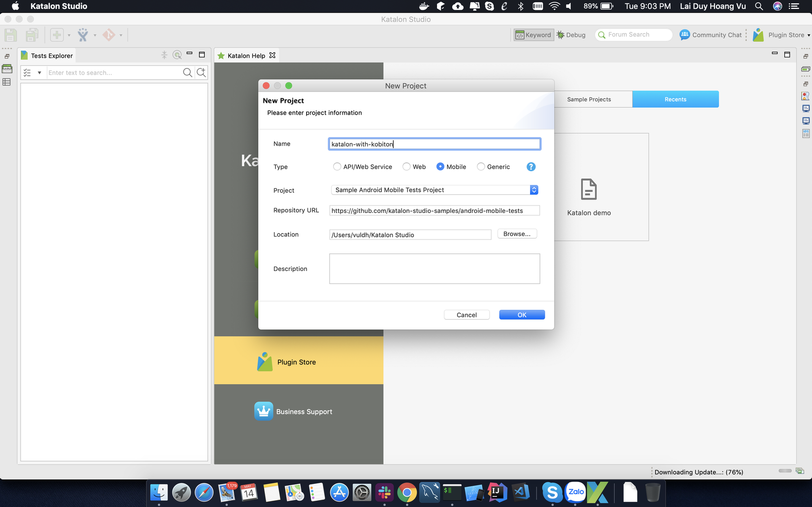Click the Business Support link
This screenshot has height=507, width=812.
304,412
